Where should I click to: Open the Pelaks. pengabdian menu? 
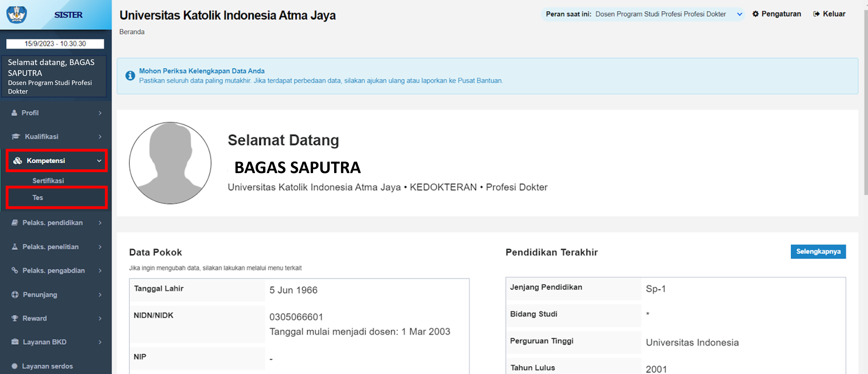click(56, 270)
